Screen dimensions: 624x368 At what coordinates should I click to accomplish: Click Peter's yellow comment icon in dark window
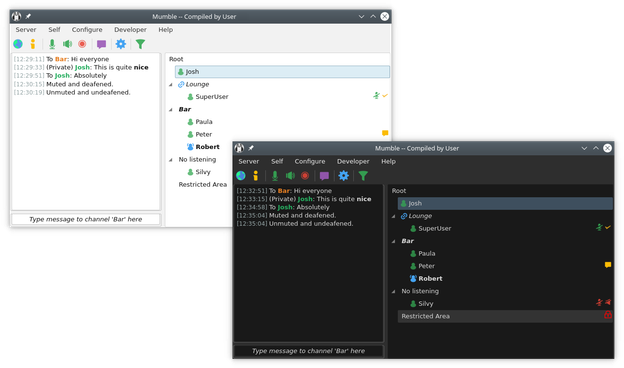click(608, 265)
